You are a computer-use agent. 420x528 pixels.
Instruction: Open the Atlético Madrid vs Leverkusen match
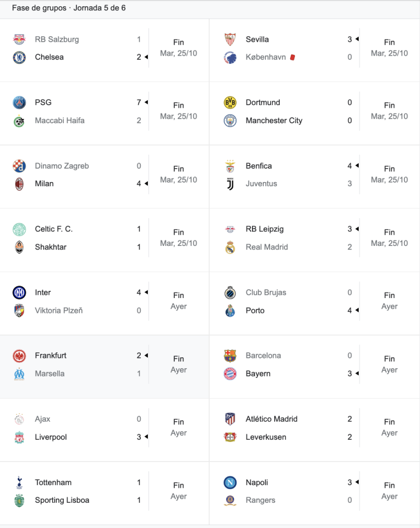pos(315,430)
